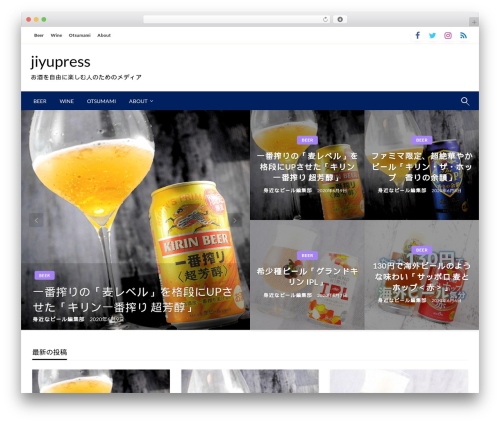Click author 身近なビール編集部 on ファミマ限定 tile
The image size is (500, 423).
pyautogui.click(x=402, y=190)
